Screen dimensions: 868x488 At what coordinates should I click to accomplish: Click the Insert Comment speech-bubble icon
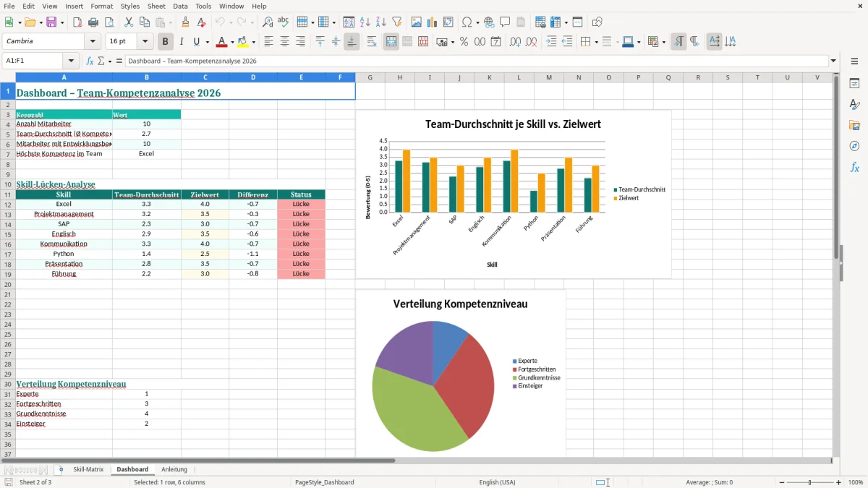505,22
